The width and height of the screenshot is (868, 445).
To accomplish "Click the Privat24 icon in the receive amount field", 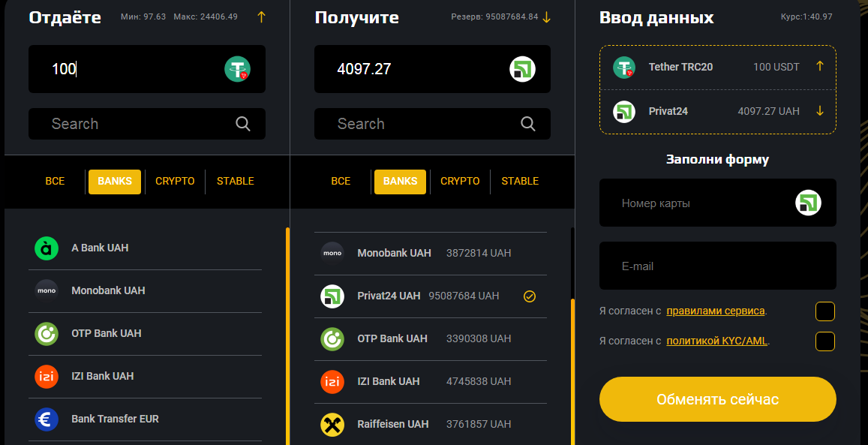I will (x=523, y=69).
